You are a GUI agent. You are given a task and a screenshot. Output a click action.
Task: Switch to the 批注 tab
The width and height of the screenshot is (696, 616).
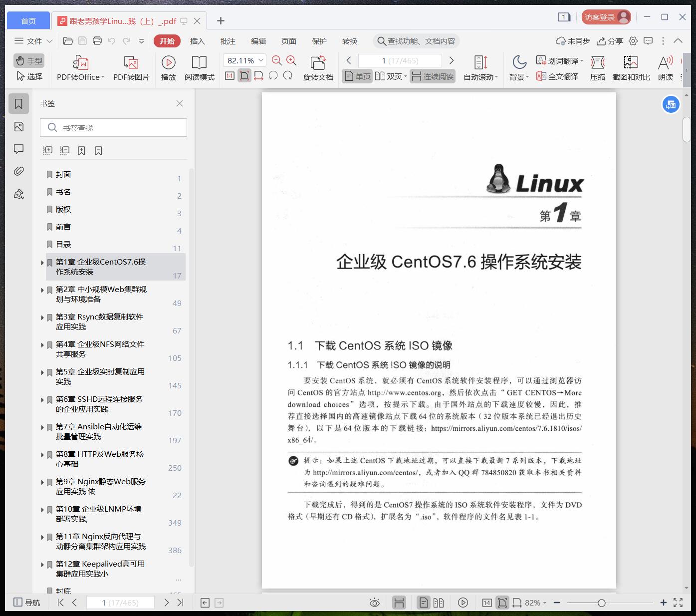[228, 41]
